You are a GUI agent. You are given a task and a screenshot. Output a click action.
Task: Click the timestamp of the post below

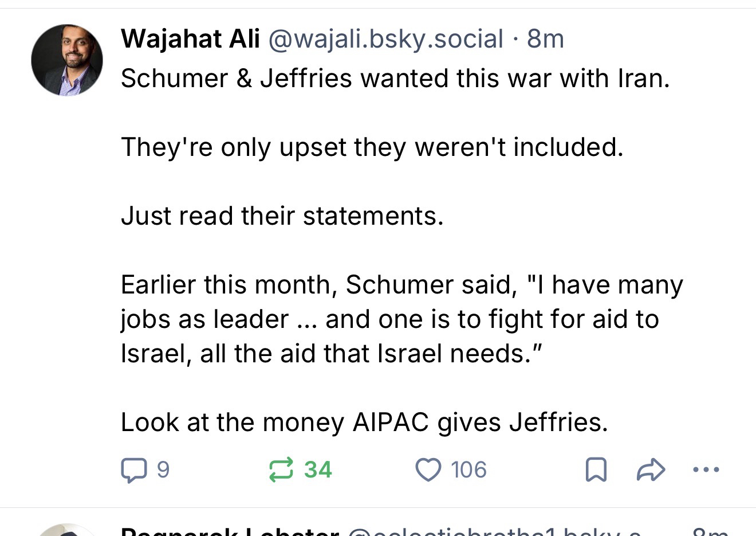[710, 531]
